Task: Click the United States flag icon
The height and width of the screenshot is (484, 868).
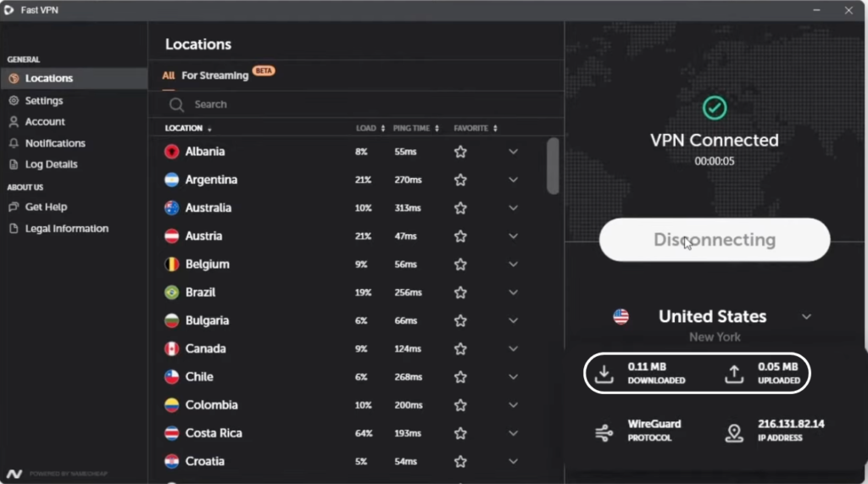Action: coord(621,316)
